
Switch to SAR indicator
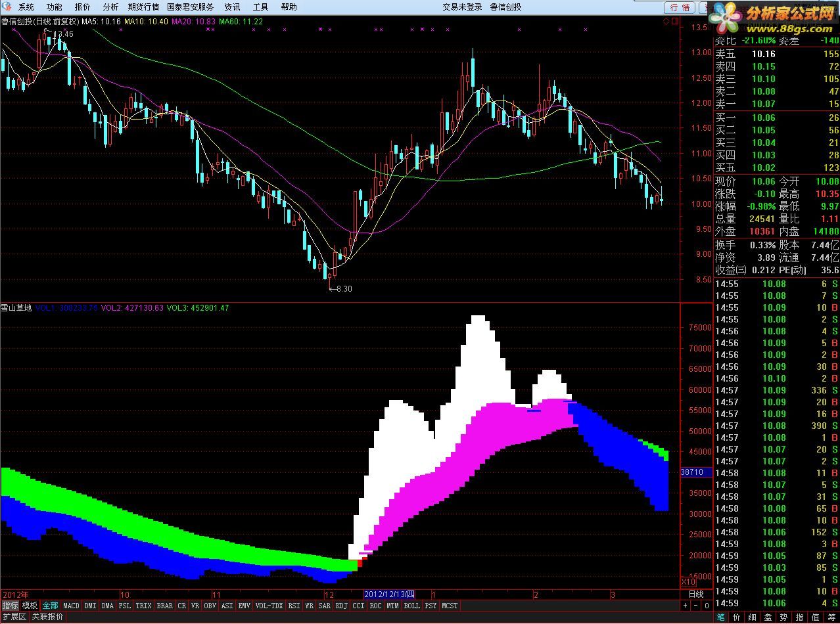tap(325, 606)
